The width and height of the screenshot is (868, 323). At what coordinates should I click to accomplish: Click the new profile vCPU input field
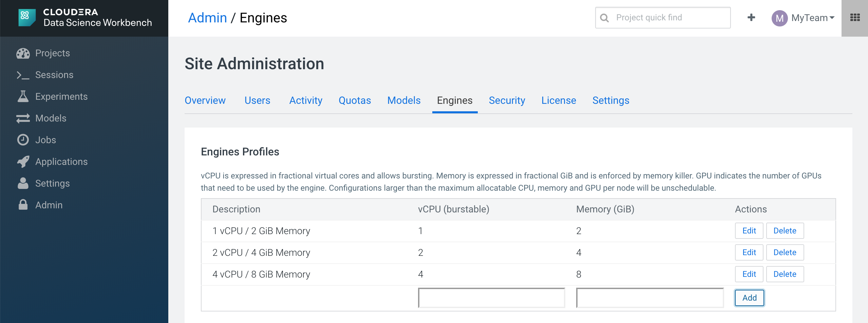pos(491,298)
